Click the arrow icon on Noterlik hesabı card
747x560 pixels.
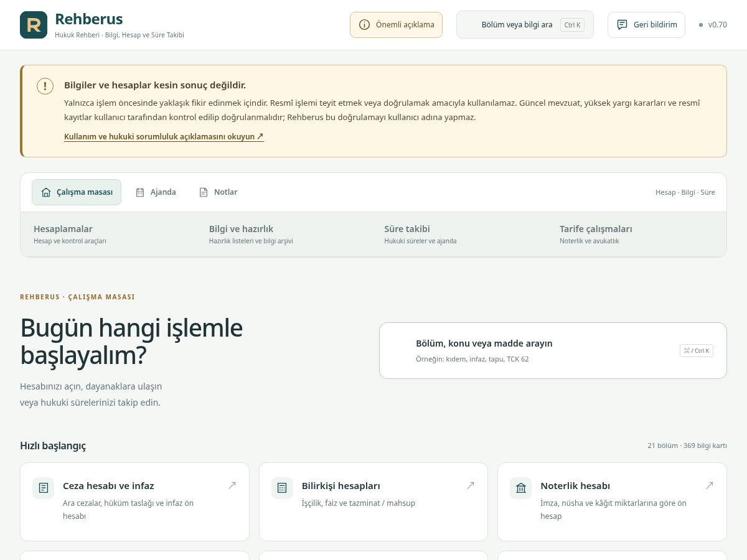[x=710, y=485]
